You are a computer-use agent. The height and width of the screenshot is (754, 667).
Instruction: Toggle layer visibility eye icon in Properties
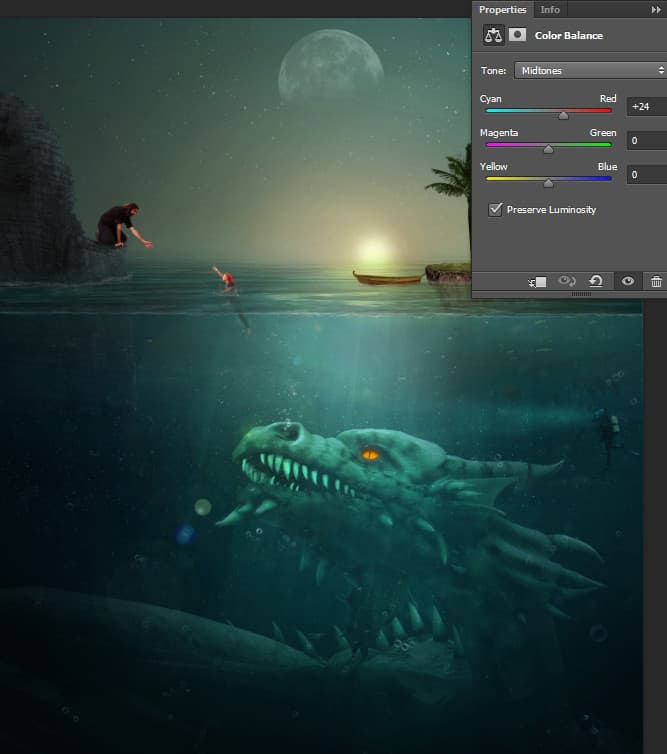628,281
